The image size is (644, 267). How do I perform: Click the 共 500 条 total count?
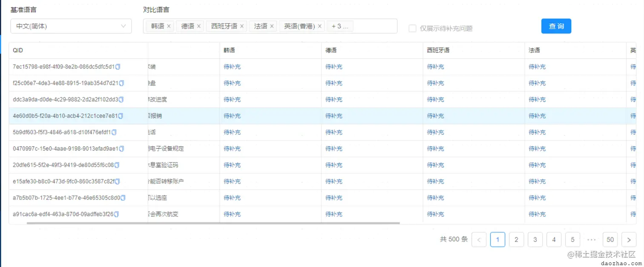pyautogui.click(x=454, y=239)
